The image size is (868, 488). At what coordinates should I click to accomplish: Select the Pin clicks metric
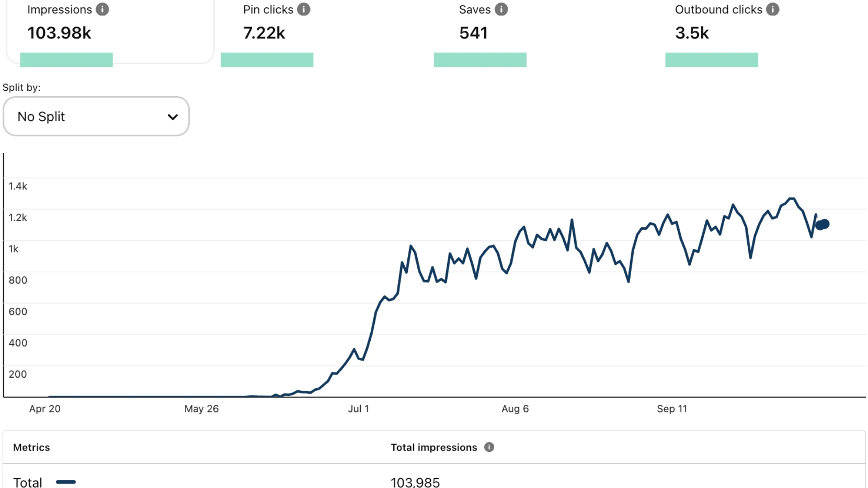[277, 22]
